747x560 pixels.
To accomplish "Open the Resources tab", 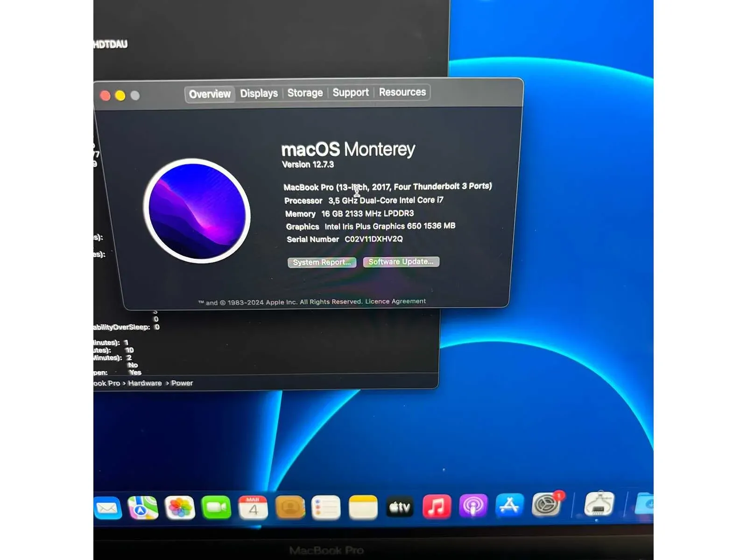I will (x=402, y=92).
